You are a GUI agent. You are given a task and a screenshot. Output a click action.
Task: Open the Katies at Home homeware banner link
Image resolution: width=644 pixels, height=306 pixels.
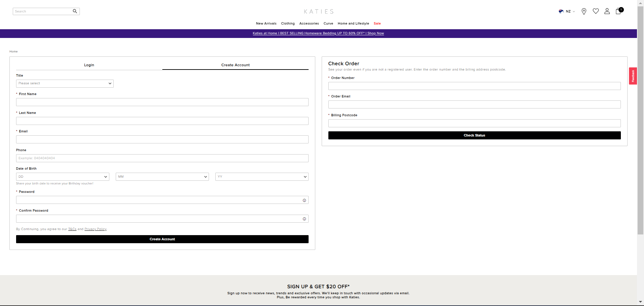point(318,33)
